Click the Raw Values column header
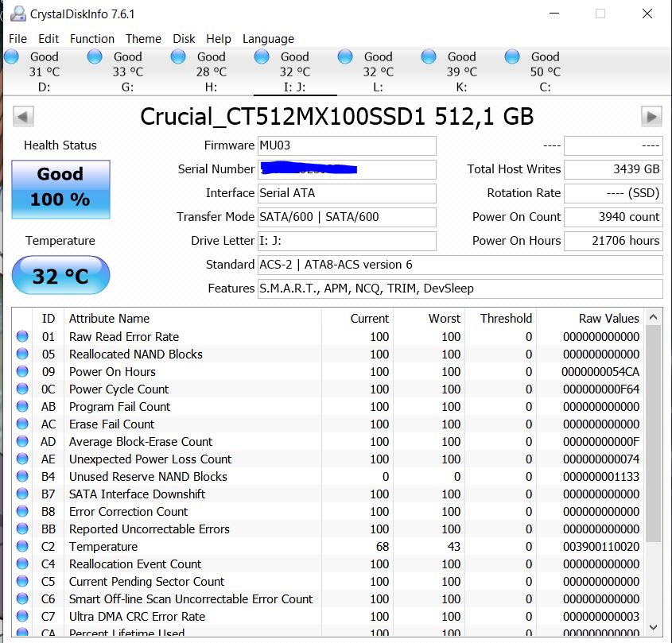The height and width of the screenshot is (643, 672). 590,319
